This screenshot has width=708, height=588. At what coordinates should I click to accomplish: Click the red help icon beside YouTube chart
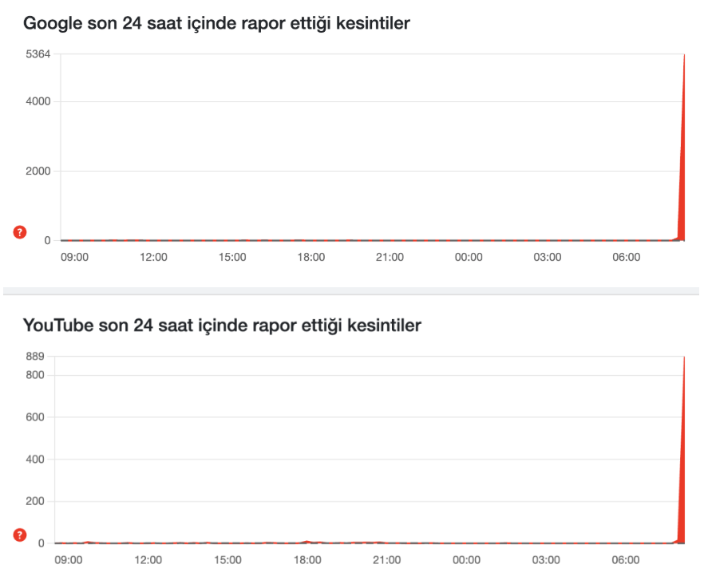pos(21,535)
